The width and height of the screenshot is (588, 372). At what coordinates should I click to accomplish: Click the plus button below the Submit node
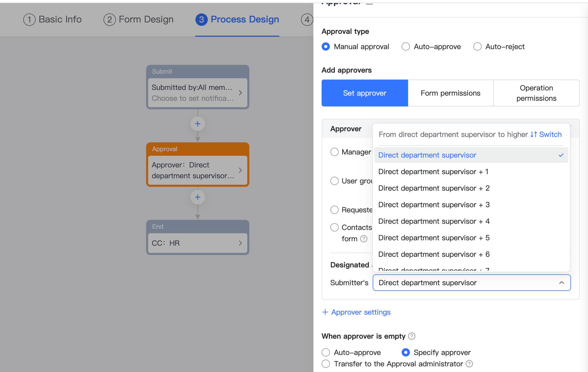coord(198,124)
